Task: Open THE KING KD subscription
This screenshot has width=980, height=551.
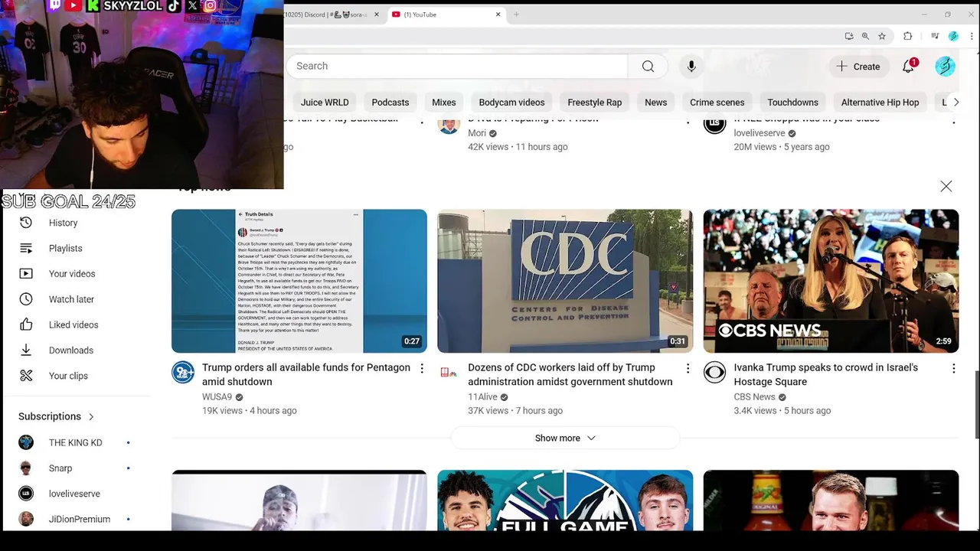Action: 77,442
